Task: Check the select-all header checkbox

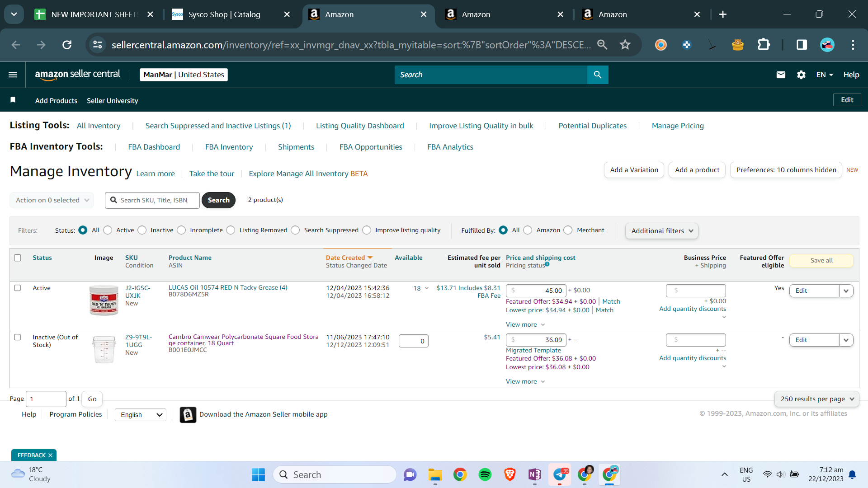Action: click(18, 258)
